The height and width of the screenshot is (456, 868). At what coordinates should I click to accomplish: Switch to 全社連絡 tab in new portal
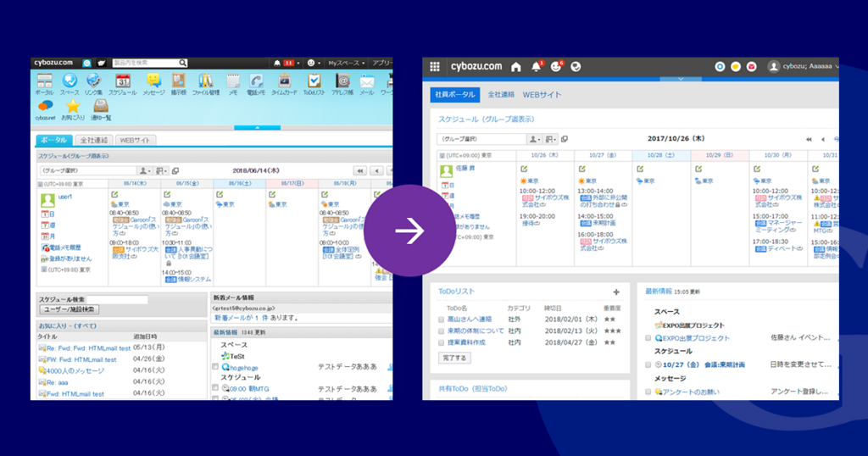pos(501,95)
